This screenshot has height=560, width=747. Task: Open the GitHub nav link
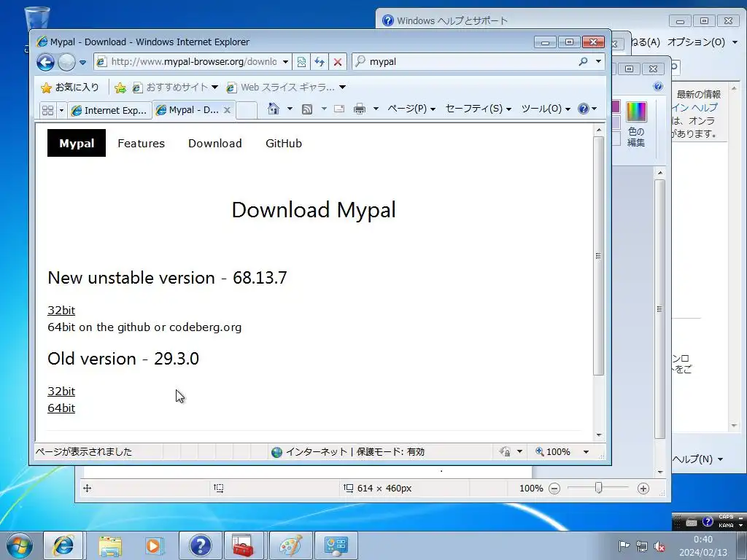284,144
